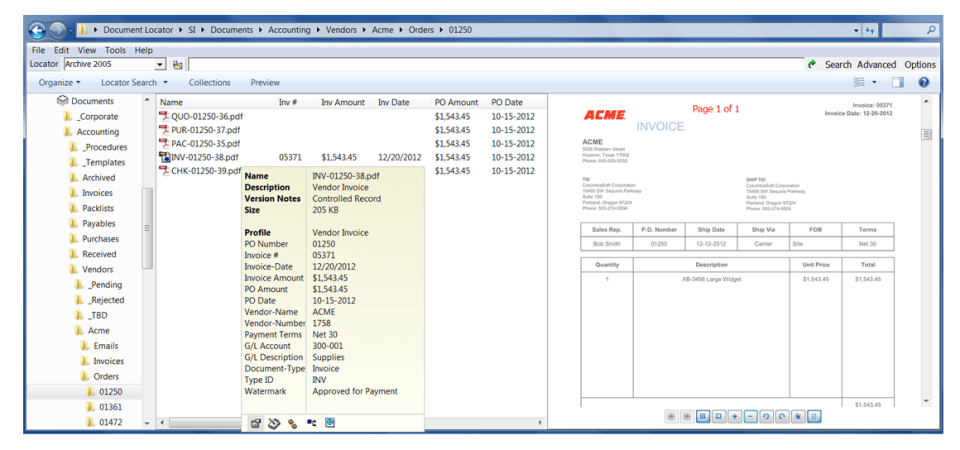Open the Locator Archive 2005 dropdown
This screenshot has height=450, width=960.
click(160, 64)
